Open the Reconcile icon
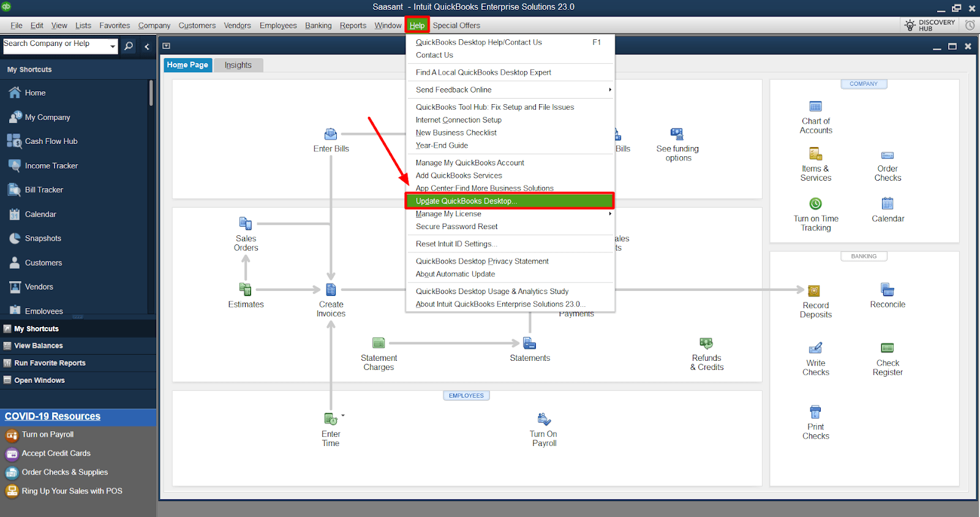The width and height of the screenshot is (980, 517). point(888,289)
